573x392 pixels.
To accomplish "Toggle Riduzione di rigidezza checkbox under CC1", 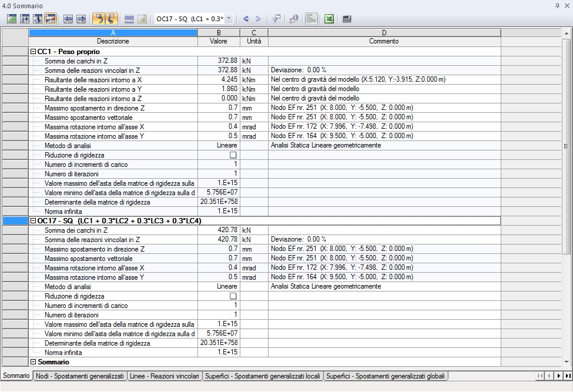I will point(233,155).
